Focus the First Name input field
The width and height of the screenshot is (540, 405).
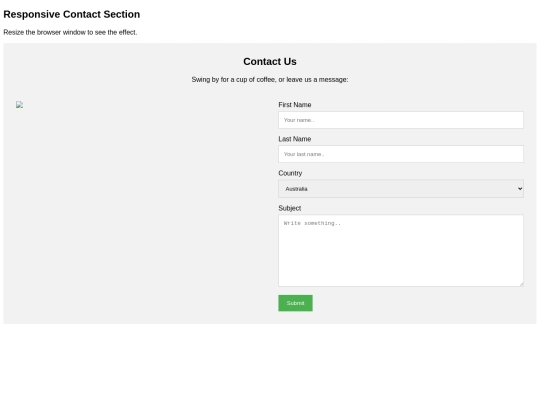click(401, 120)
